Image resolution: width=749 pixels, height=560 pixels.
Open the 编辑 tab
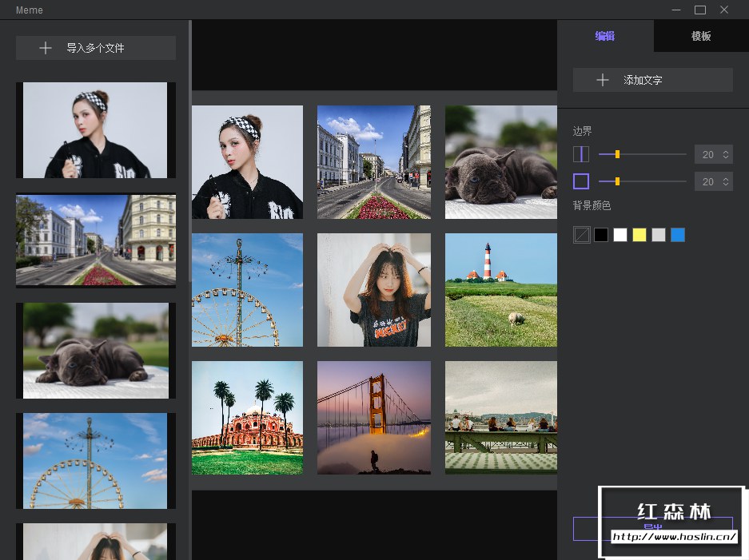pyautogui.click(x=605, y=36)
